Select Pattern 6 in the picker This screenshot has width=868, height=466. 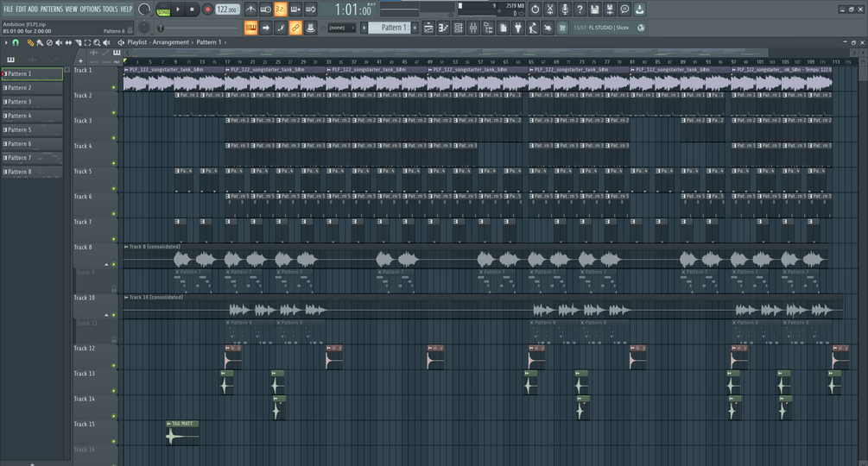32,144
